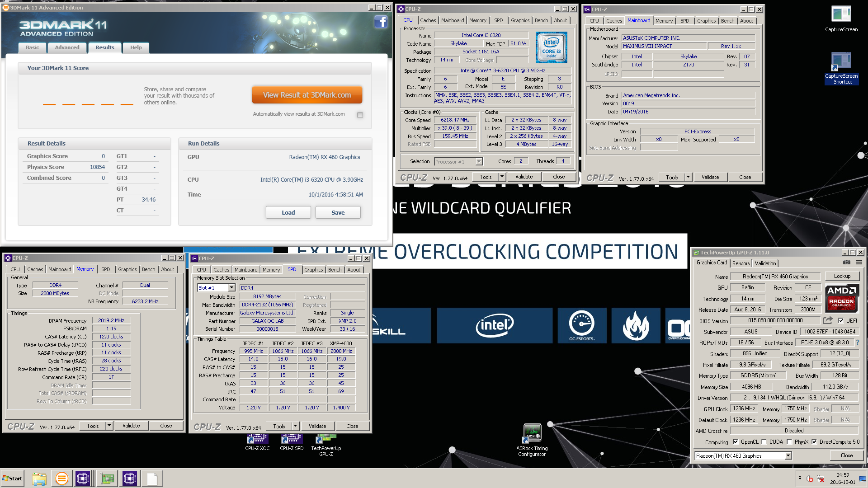Switch to the Advanced tab in 3DMark
The width and height of the screenshot is (868, 488).
pyautogui.click(x=67, y=47)
